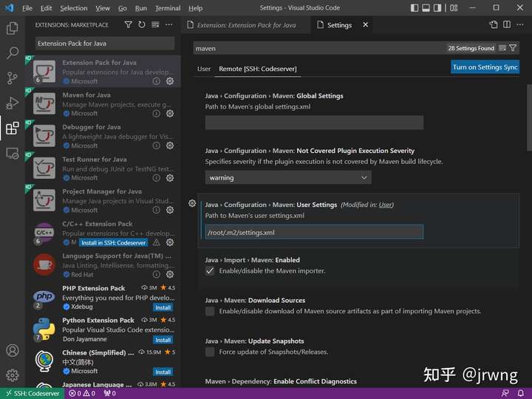Click User Settings path field /root/.m2/settings.xml
Image resolution: width=532 pixels, height=399 pixels.
coord(314,233)
